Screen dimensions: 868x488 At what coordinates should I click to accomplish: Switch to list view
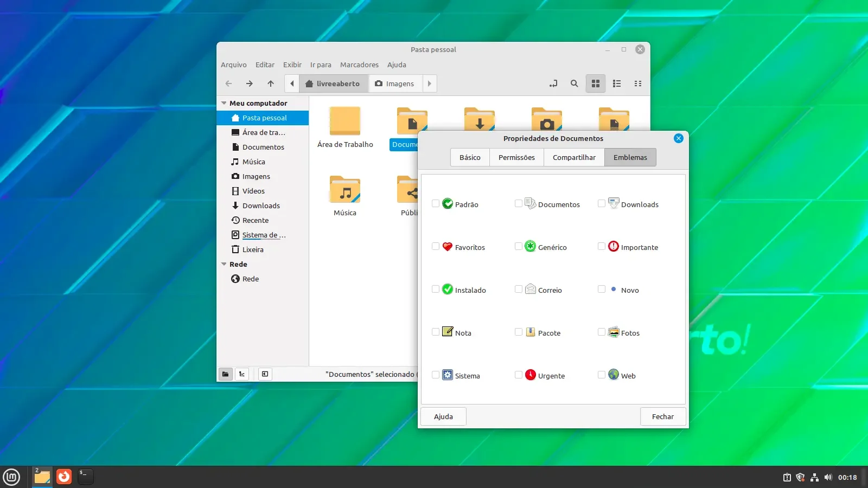tap(617, 84)
